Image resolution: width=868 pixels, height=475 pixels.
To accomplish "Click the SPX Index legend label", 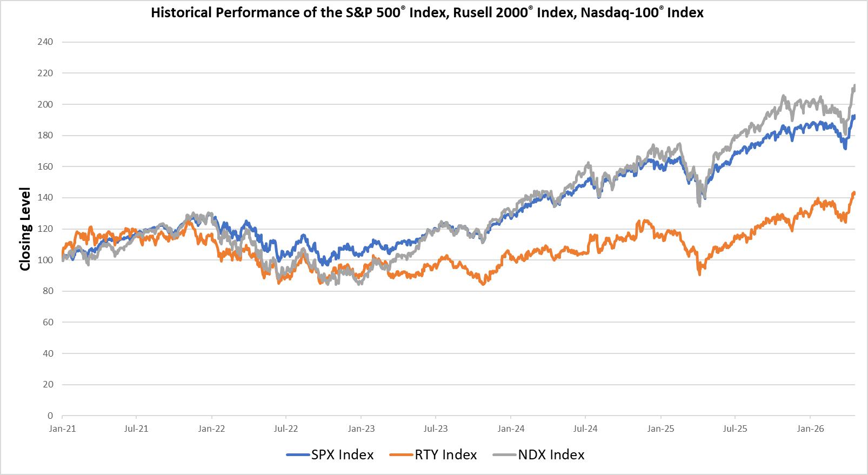I will [x=342, y=455].
